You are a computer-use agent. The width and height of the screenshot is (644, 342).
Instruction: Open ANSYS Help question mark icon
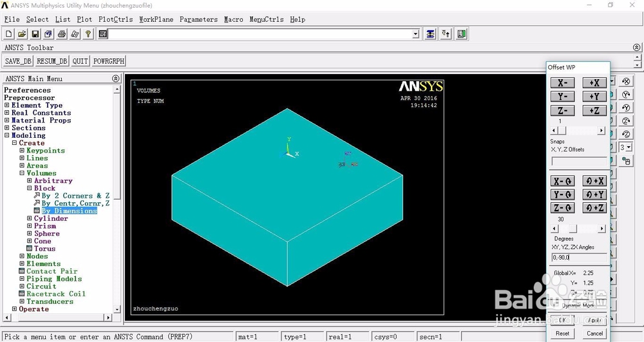point(88,34)
